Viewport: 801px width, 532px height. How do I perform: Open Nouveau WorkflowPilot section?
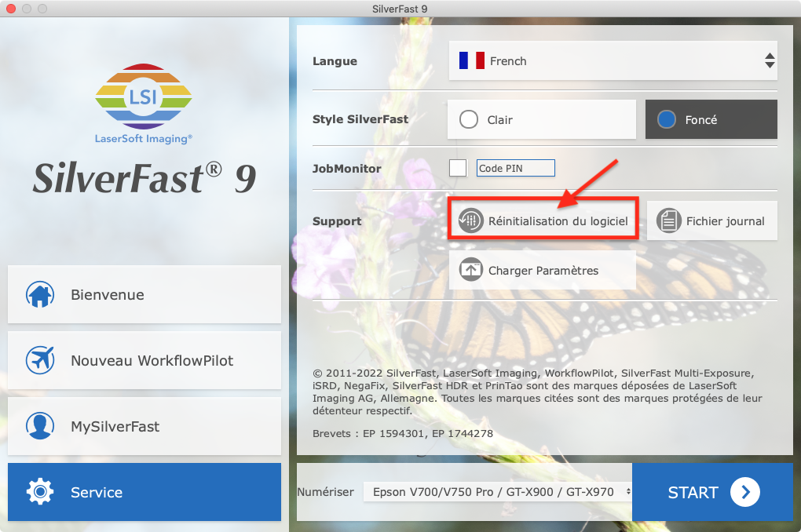tap(144, 360)
